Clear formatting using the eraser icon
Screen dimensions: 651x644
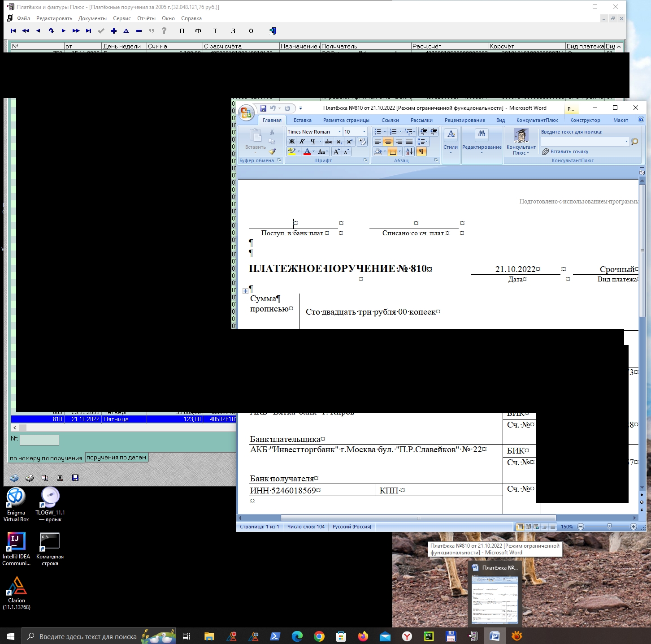coord(362,142)
